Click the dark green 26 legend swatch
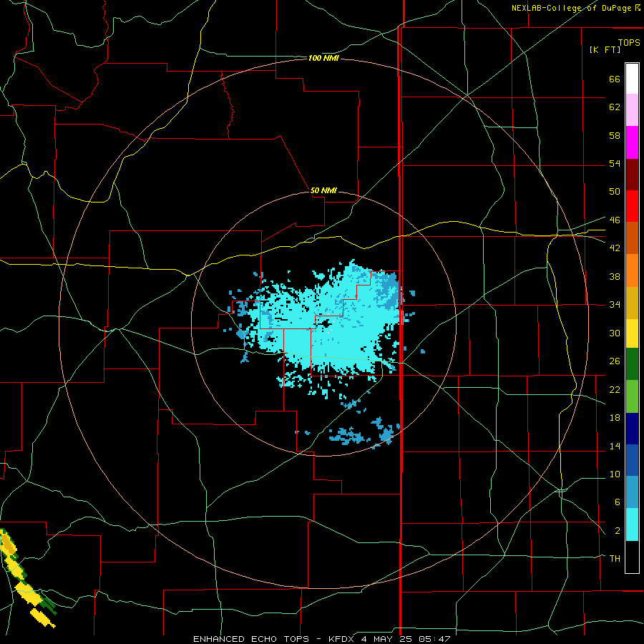This screenshot has width=644, height=644. (x=632, y=364)
